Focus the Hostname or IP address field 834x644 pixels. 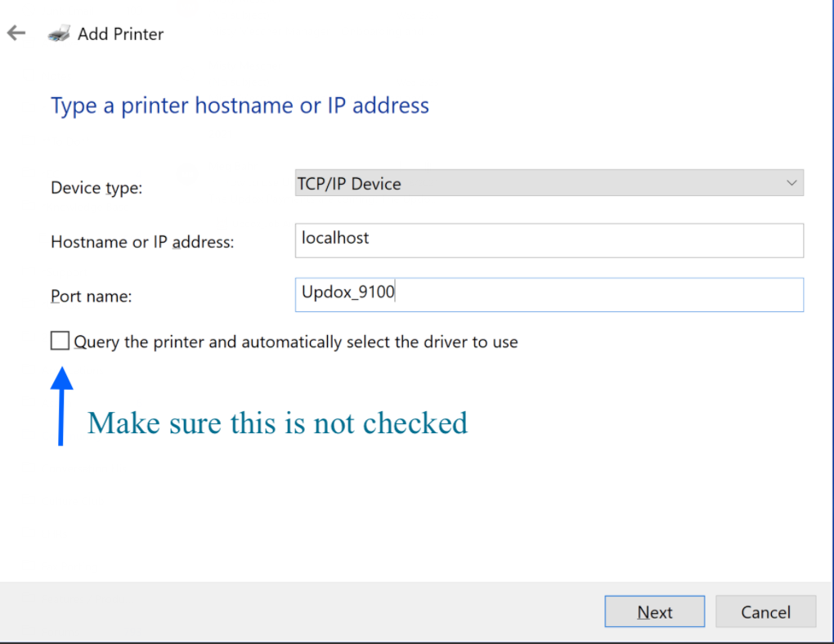pos(549,240)
